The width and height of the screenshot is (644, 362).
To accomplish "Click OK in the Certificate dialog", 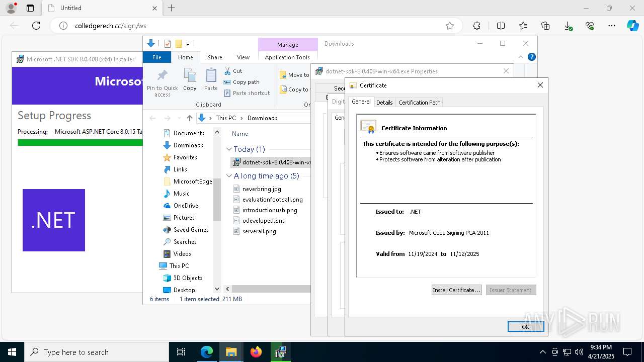I will pos(526,327).
